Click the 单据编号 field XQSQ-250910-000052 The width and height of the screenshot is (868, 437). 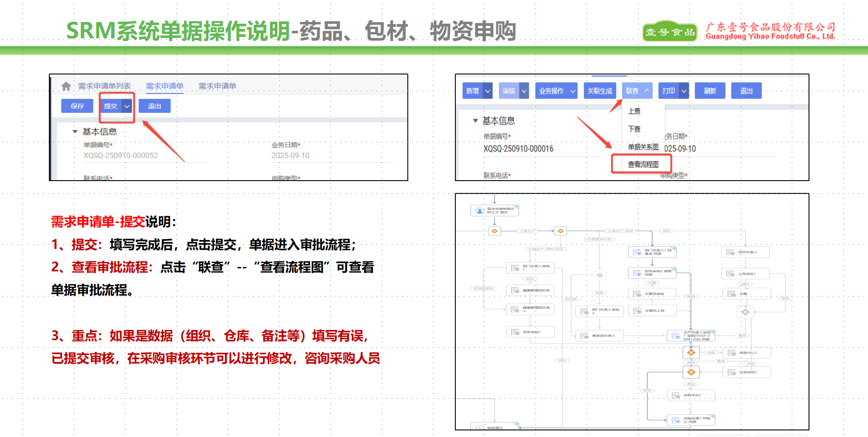[121, 156]
